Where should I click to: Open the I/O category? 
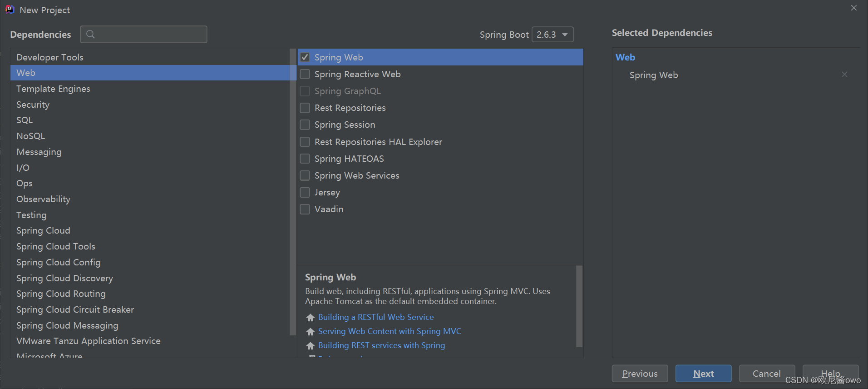150,168
